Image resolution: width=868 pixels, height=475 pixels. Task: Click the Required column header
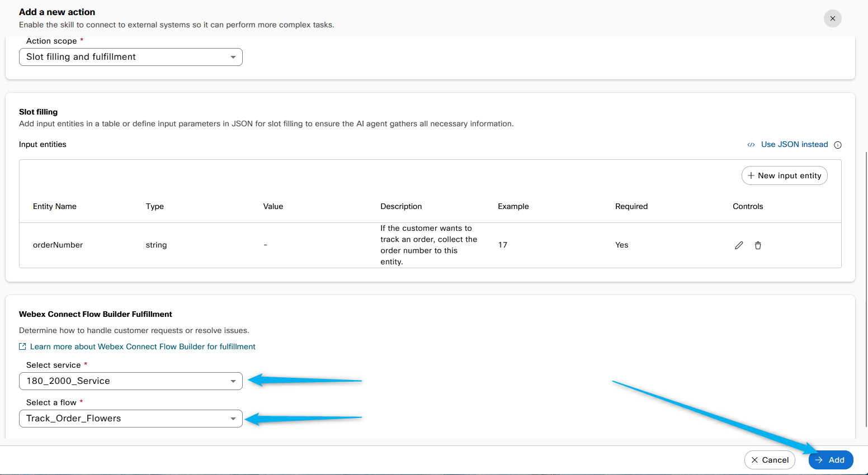pyautogui.click(x=631, y=206)
